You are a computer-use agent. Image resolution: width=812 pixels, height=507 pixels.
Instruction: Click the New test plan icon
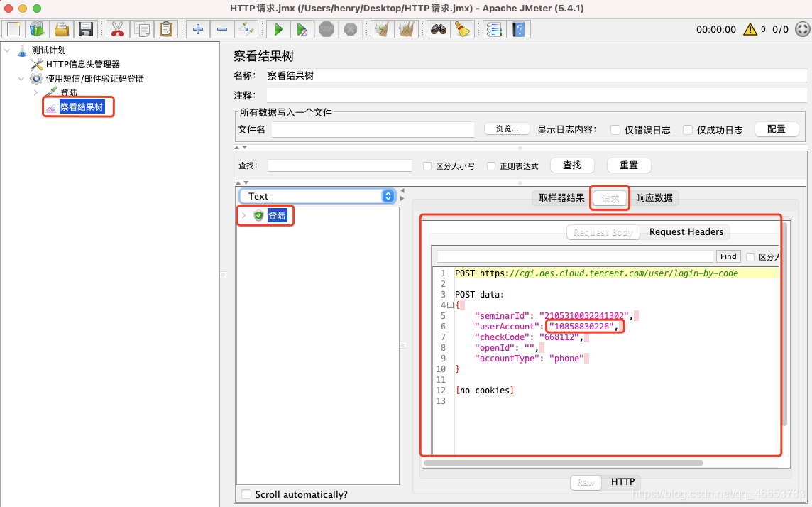coord(13,29)
